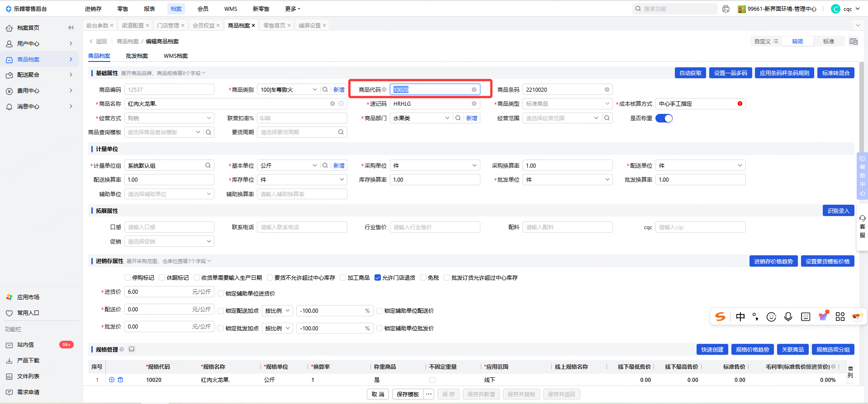Screen dimensions: 868x404
Task: Switch to the 零售首页 tab
Action: click(274, 25)
